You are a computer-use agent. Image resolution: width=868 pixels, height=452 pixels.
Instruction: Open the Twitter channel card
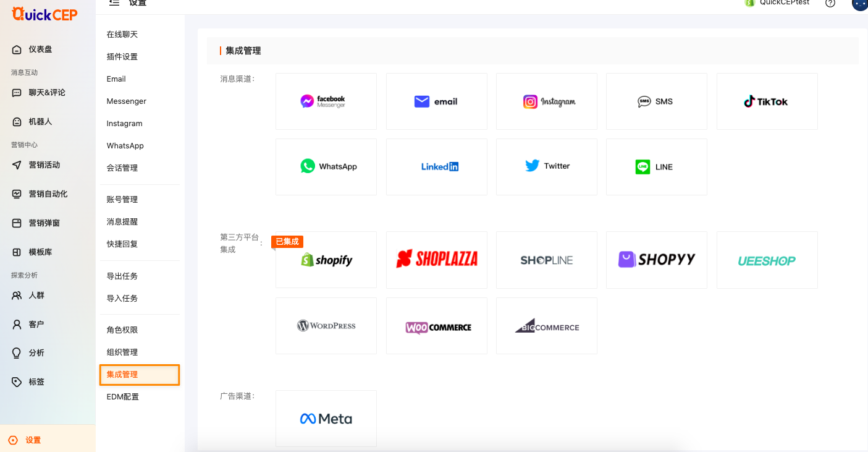pyautogui.click(x=547, y=167)
